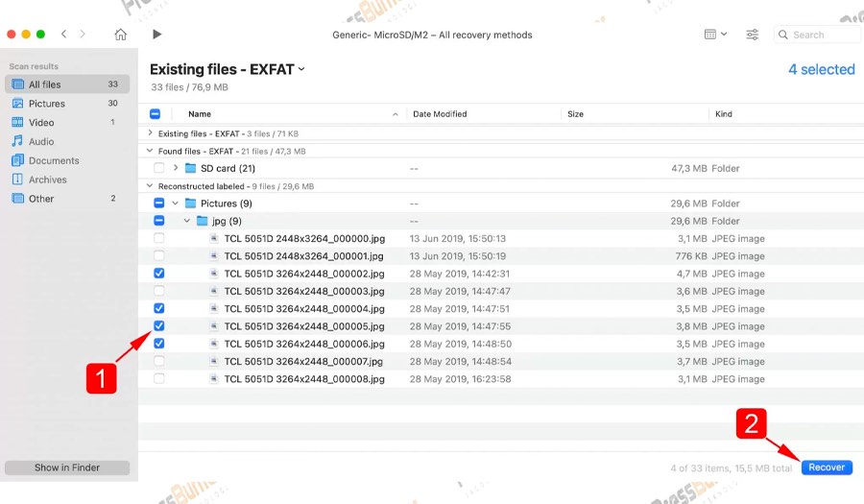Image resolution: width=864 pixels, height=504 pixels.
Task: Open Audio category in sidebar
Action: (41, 142)
